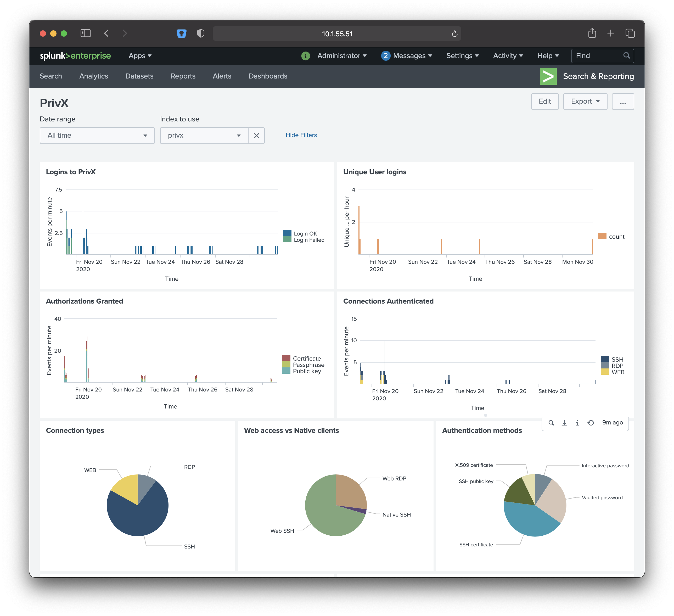
Task: Toggle SSH series in Connections legend
Action: pyautogui.click(x=612, y=360)
